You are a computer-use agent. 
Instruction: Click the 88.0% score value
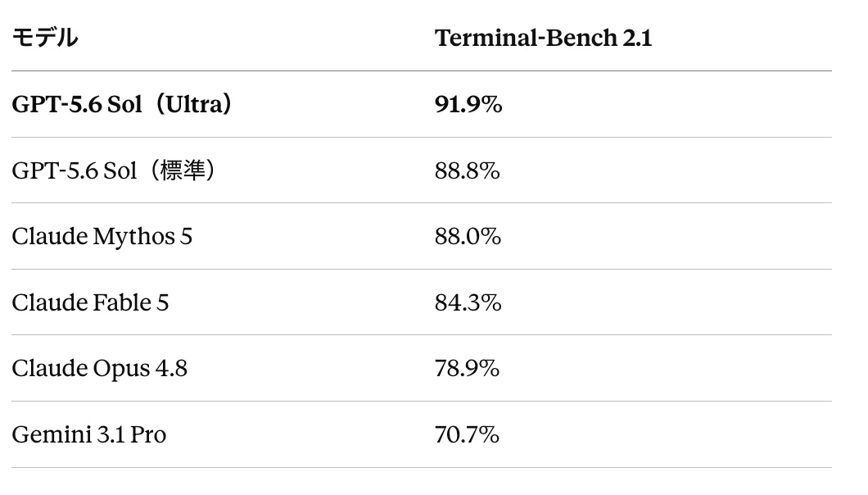point(468,236)
